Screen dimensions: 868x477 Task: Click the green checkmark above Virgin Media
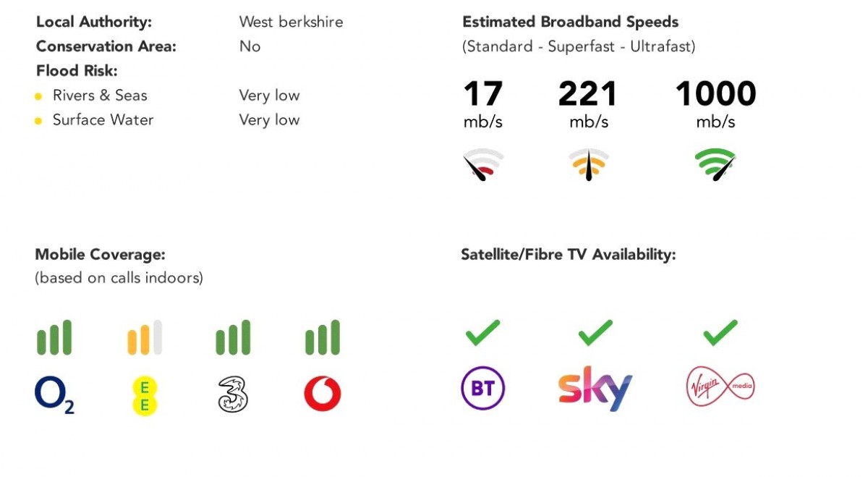pyautogui.click(x=720, y=333)
